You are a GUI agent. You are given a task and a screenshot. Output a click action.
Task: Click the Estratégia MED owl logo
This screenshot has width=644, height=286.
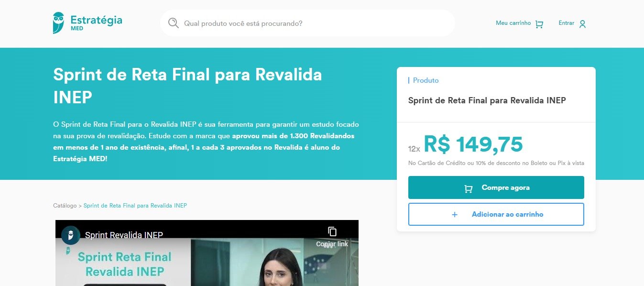tap(58, 23)
